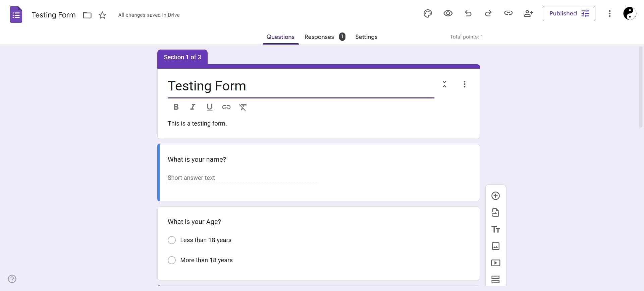The width and height of the screenshot is (644, 291).
Task: Undo the last change
Action: click(468, 13)
